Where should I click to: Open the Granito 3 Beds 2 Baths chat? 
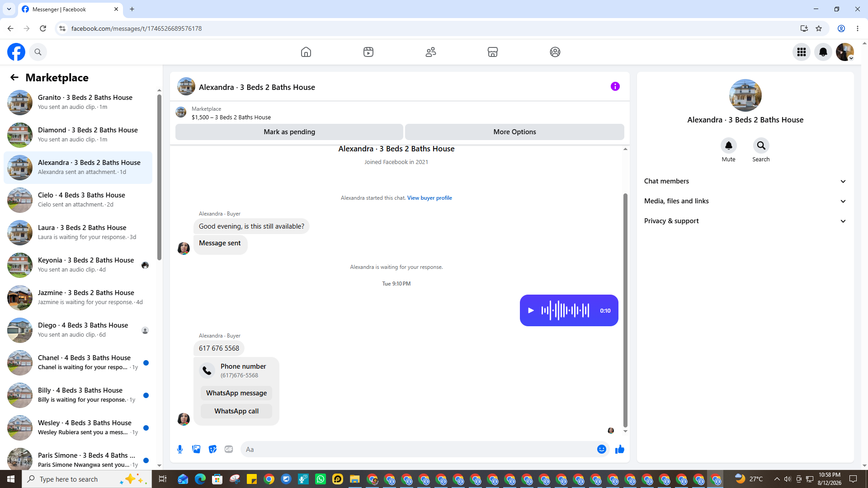pyautogui.click(x=78, y=103)
